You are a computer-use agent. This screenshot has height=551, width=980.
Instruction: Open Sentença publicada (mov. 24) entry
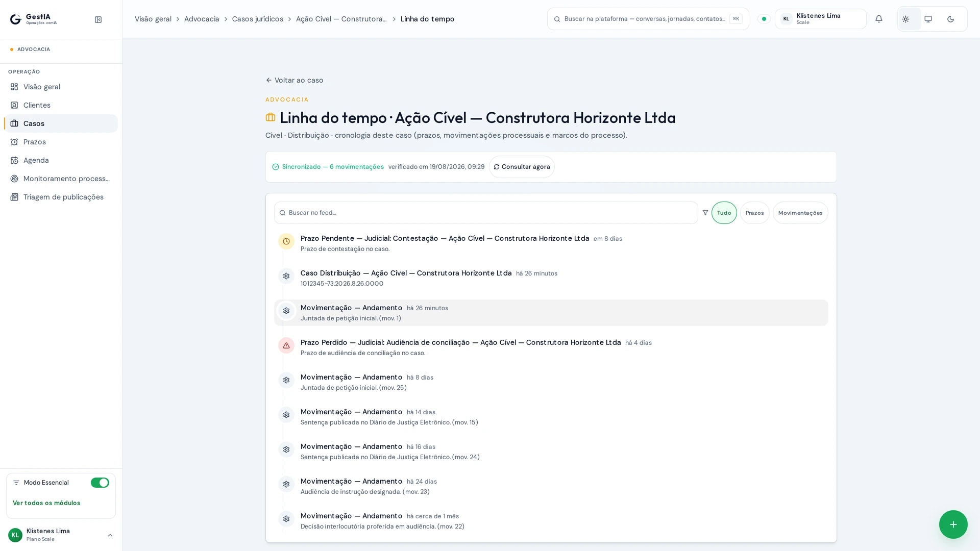tap(551, 452)
